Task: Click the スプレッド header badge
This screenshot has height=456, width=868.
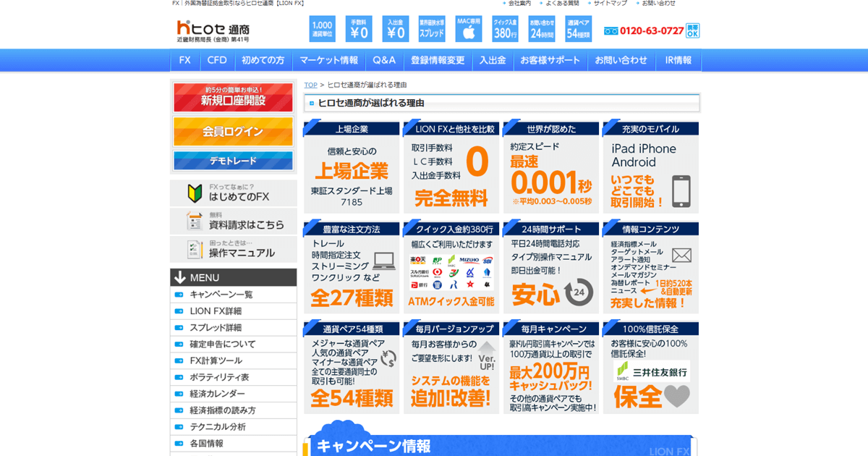Action: pos(433,29)
